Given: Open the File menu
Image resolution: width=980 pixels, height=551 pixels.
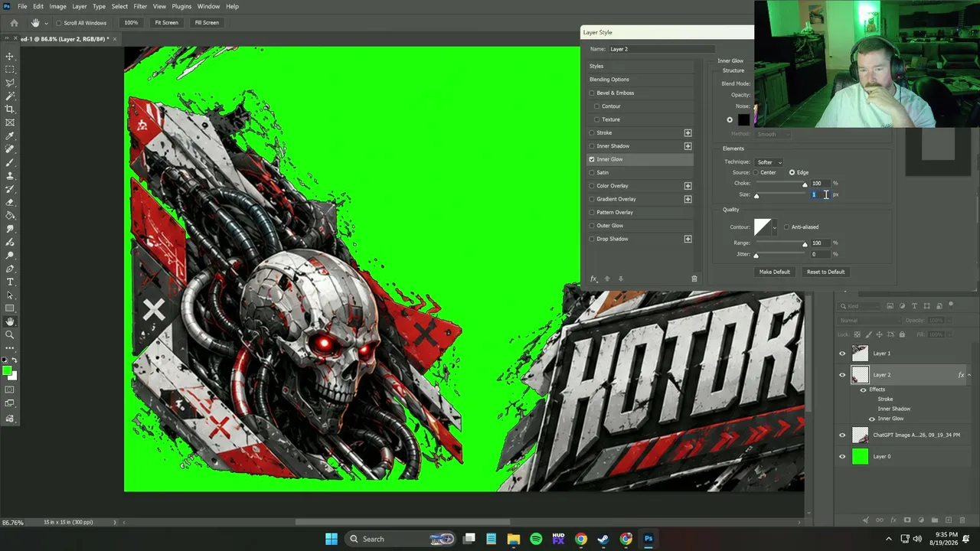Looking at the screenshot, I should tap(22, 6).
